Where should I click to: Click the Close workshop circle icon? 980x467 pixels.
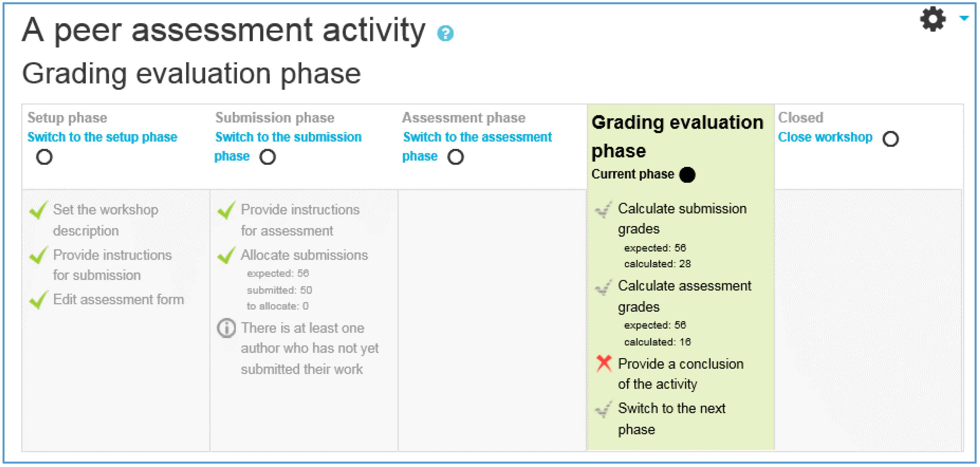[x=891, y=139]
